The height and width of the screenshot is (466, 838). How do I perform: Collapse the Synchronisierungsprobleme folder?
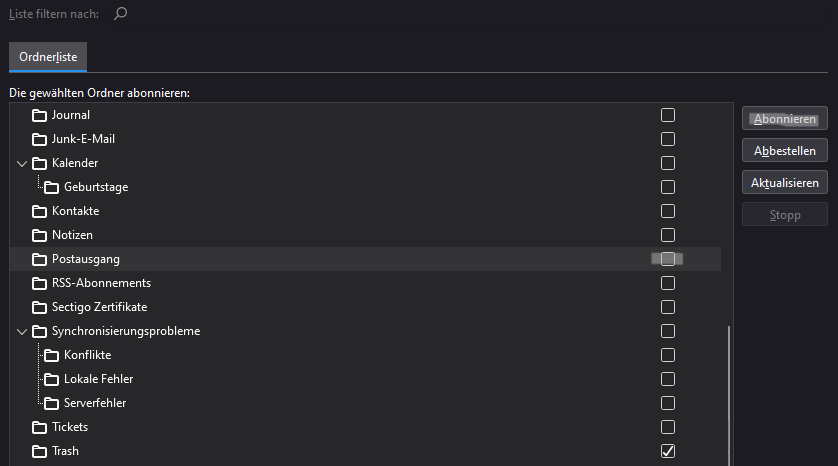point(22,331)
